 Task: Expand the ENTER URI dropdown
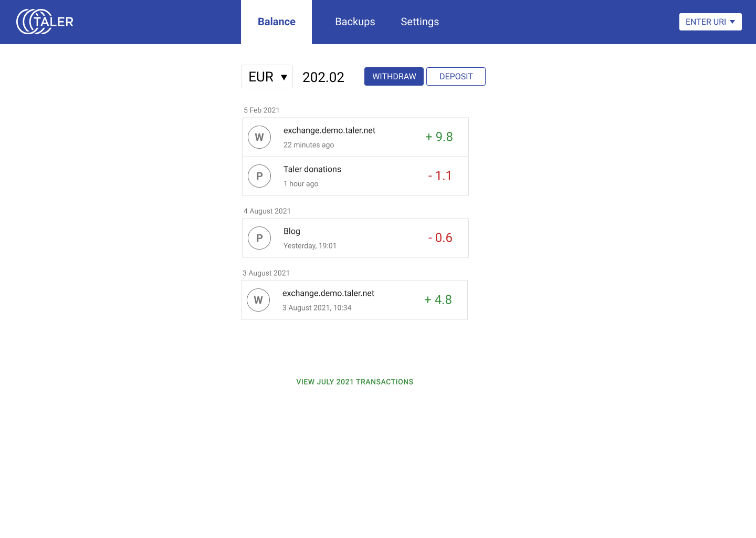click(710, 22)
